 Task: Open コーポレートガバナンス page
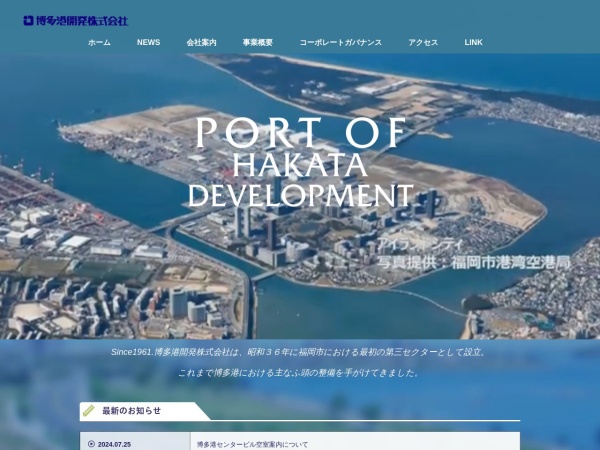(x=341, y=42)
